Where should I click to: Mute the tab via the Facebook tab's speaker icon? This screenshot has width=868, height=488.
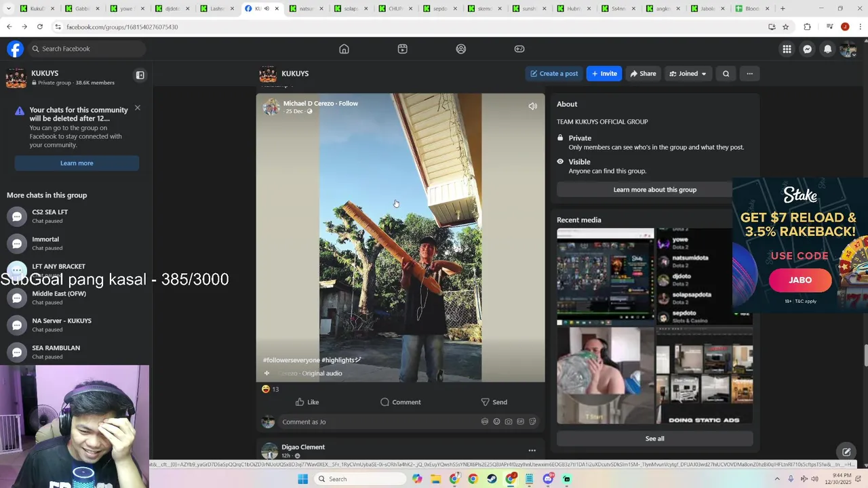(x=267, y=9)
